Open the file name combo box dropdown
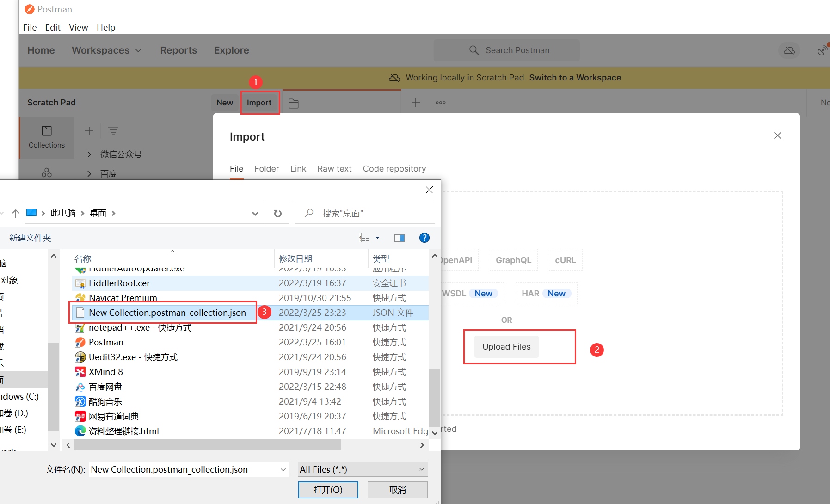This screenshot has height=504, width=830. coord(283,469)
